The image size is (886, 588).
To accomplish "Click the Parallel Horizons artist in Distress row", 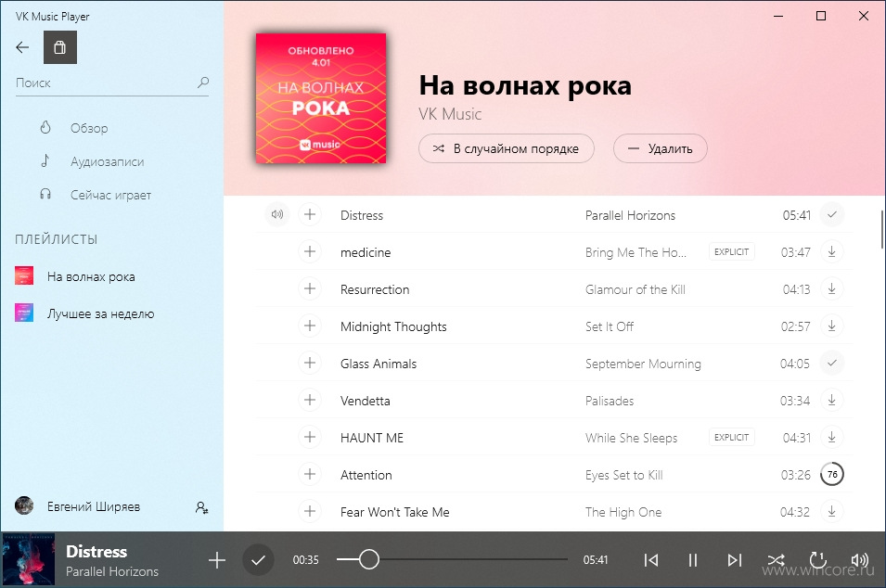I will [x=630, y=215].
